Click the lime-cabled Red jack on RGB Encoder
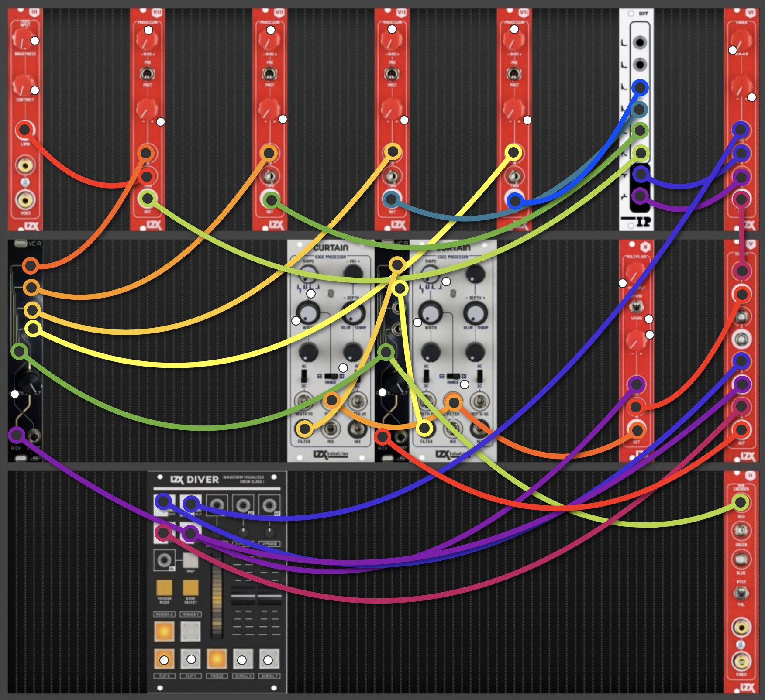 click(x=741, y=502)
